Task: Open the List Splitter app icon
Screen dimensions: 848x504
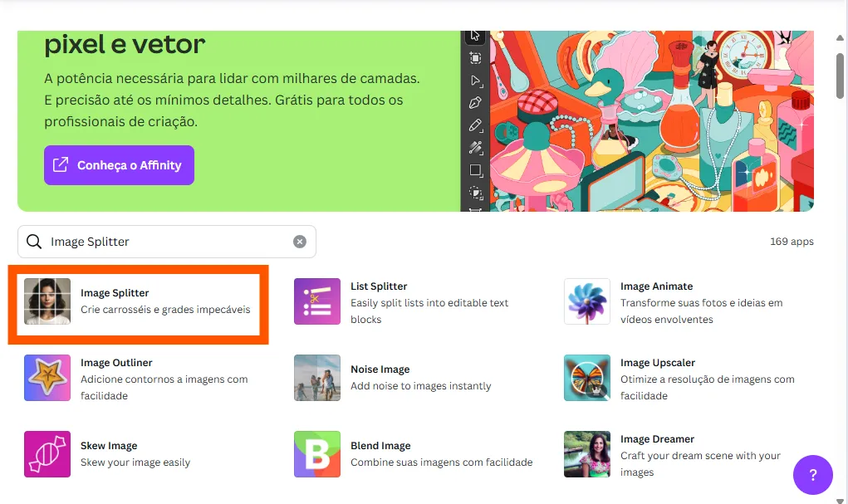Action: coord(317,301)
